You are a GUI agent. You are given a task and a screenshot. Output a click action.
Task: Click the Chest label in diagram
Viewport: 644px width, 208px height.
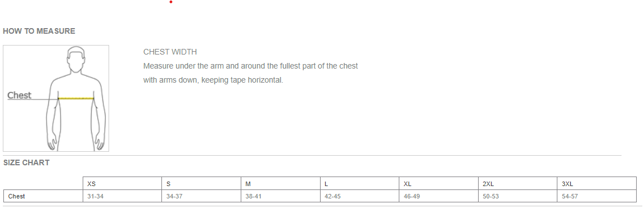pos(19,95)
